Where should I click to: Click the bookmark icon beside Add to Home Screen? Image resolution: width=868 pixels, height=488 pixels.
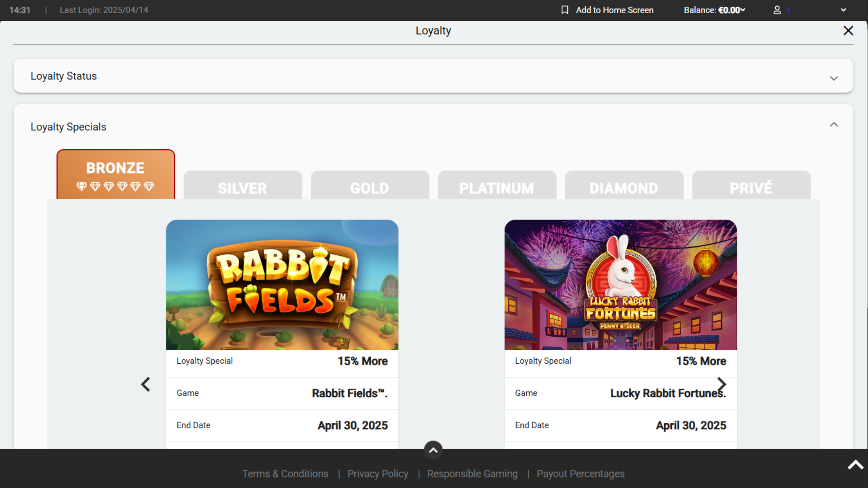click(565, 10)
